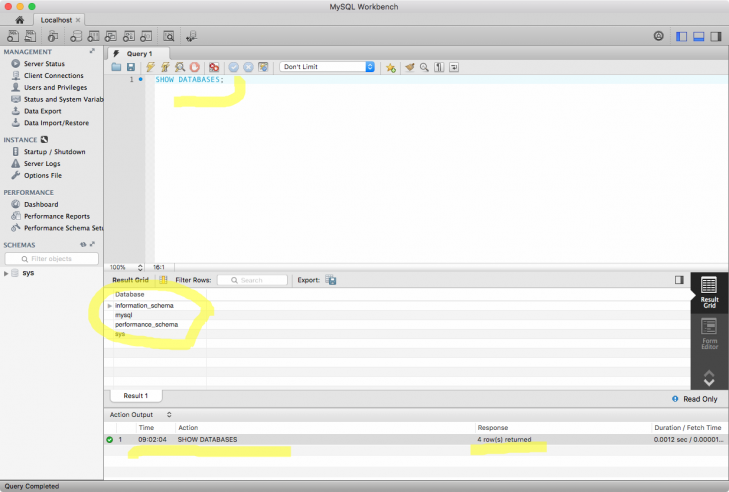This screenshot has height=492, width=729.
Task: Expand the sys schema tree
Action: [x=6, y=273]
